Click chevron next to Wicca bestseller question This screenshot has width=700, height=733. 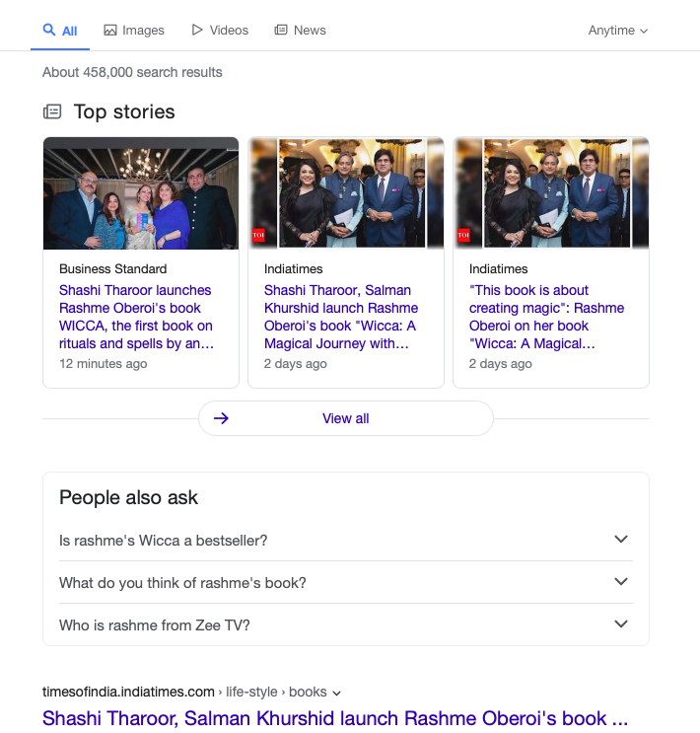(621, 539)
